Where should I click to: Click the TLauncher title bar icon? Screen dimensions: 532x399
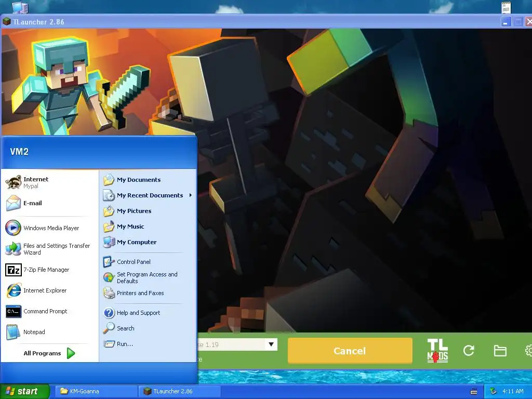(6, 22)
